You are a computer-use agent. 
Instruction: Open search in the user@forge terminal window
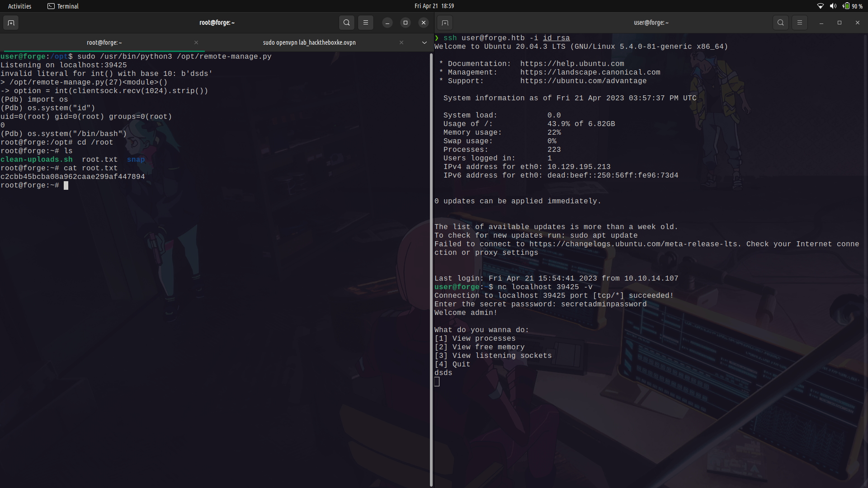pyautogui.click(x=780, y=23)
